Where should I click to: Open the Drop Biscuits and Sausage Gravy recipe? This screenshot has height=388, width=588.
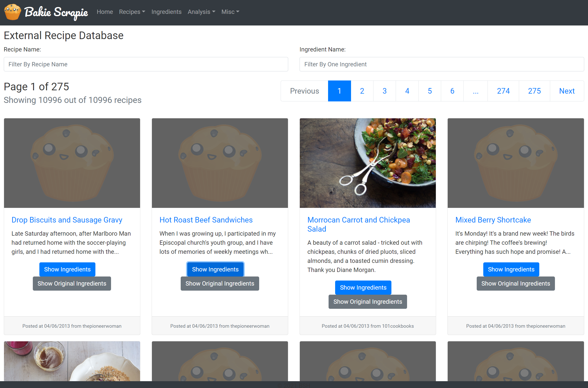click(67, 220)
